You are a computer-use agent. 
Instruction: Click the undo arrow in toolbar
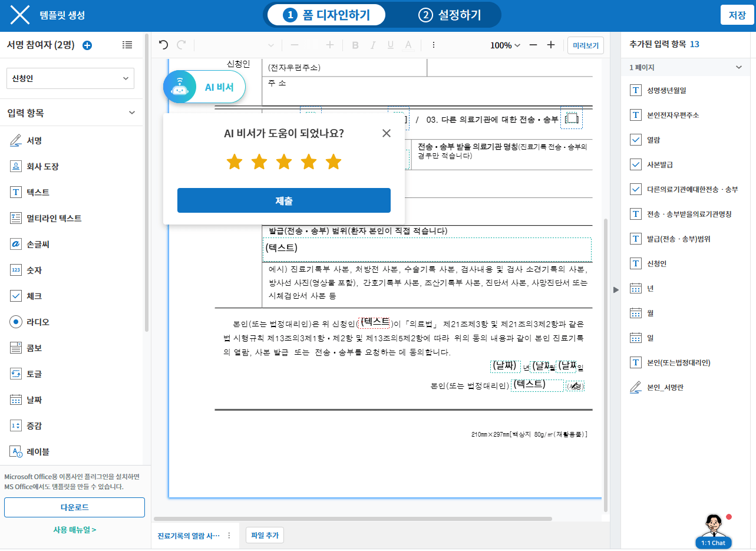coord(163,45)
